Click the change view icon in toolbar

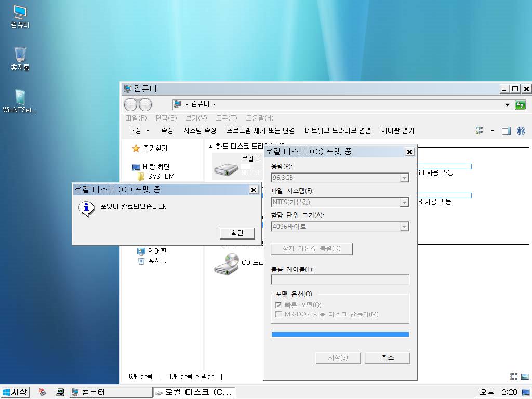click(x=480, y=131)
